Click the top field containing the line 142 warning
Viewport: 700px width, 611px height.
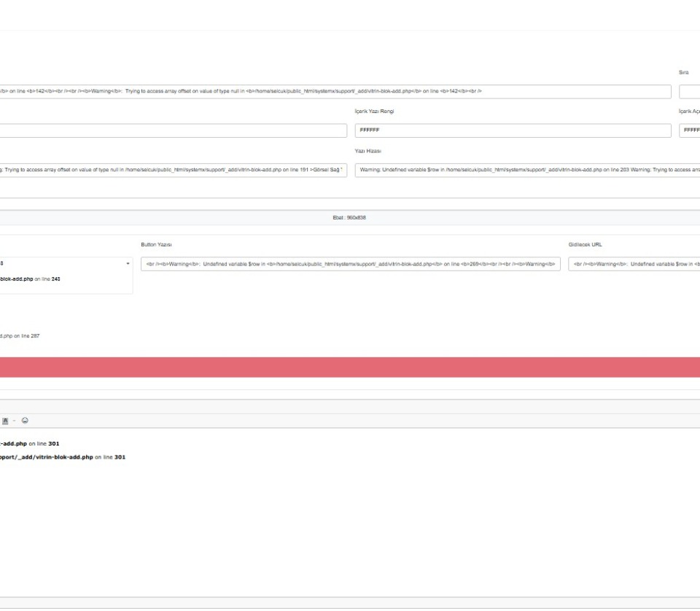[x=335, y=91]
